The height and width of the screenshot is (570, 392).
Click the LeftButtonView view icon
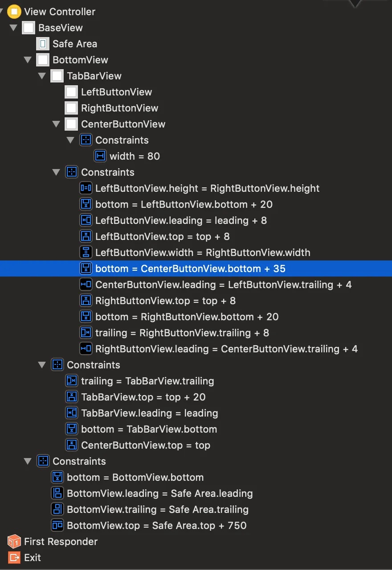(71, 92)
